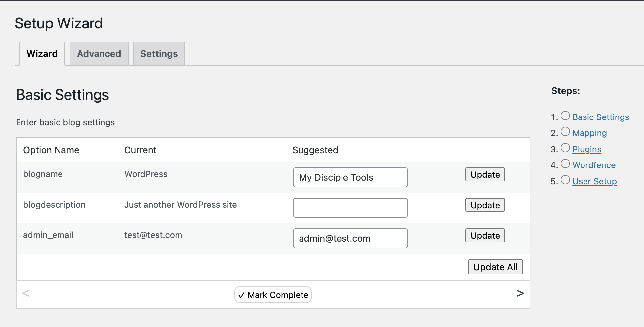Click the current value 'WordPress'
Screen dimensions: 644x327
click(x=146, y=174)
